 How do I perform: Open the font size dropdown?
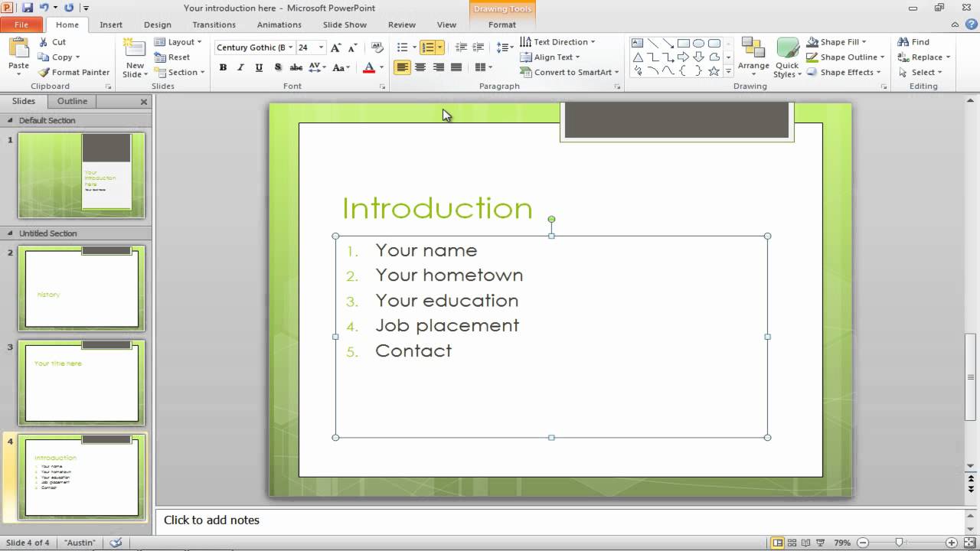click(x=322, y=47)
